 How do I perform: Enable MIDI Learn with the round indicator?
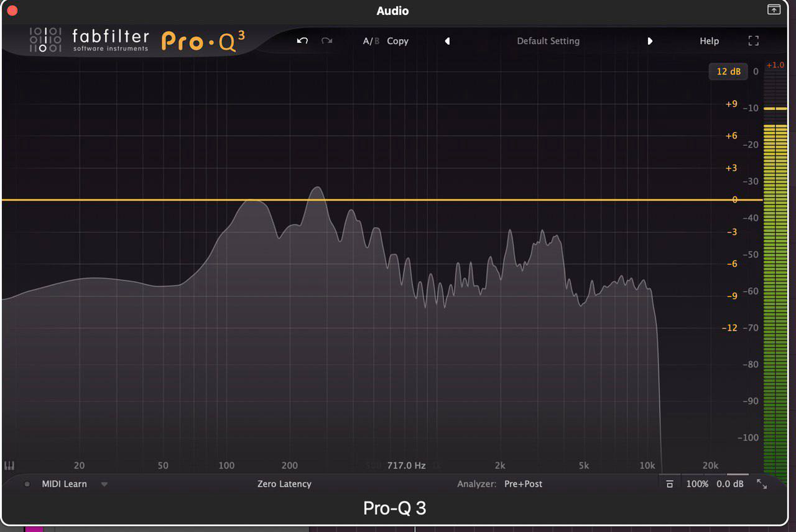(27, 484)
